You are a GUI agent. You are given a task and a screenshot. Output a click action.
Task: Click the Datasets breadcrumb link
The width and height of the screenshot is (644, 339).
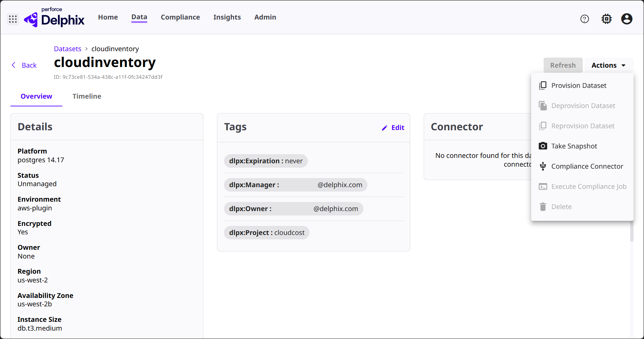click(x=67, y=49)
